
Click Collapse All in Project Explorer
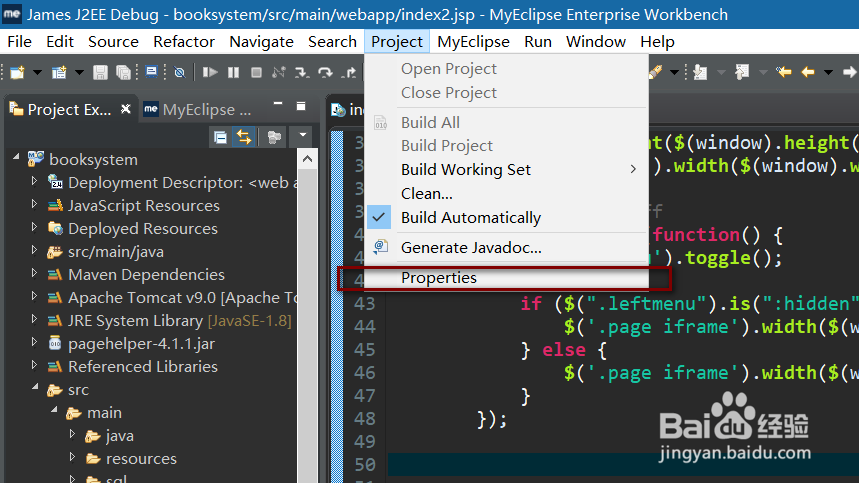pyautogui.click(x=220, y=137)
